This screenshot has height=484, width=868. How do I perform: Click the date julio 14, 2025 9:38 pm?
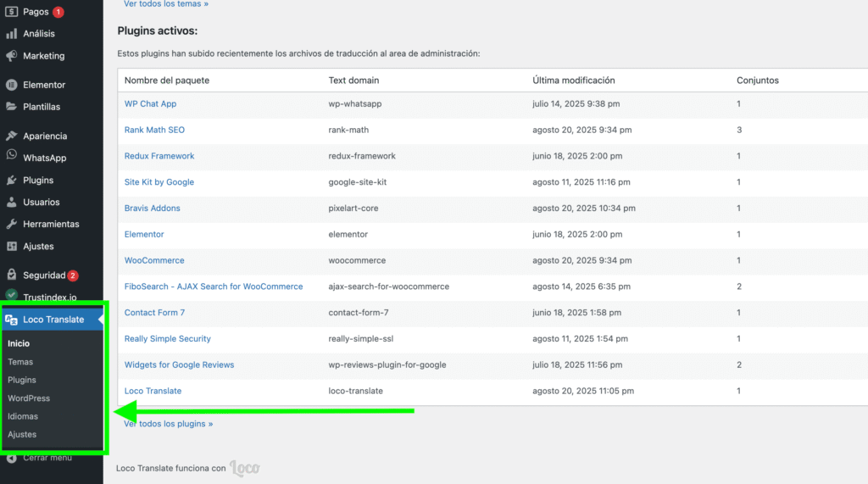coord(576,103)
